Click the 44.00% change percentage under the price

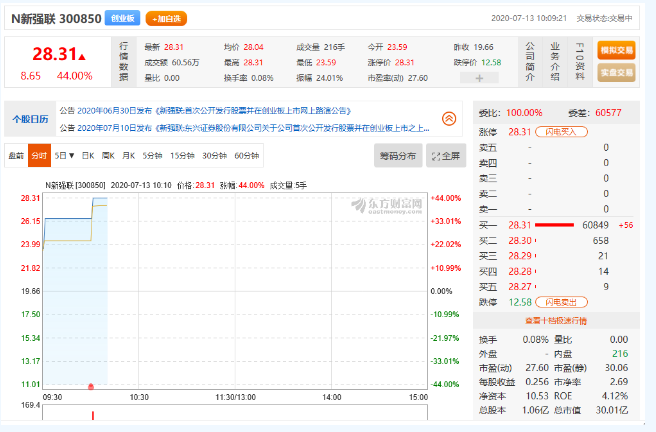pos(74,76)
